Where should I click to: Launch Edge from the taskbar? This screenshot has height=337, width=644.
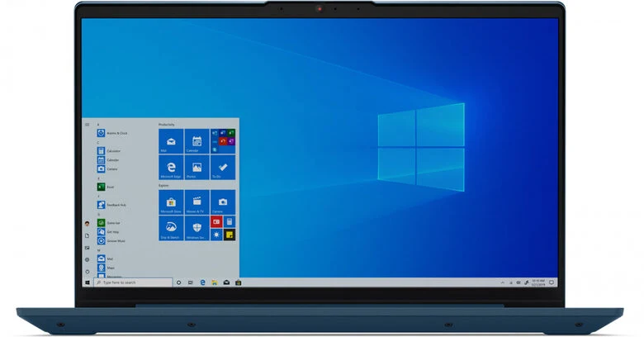pos(202,282)
